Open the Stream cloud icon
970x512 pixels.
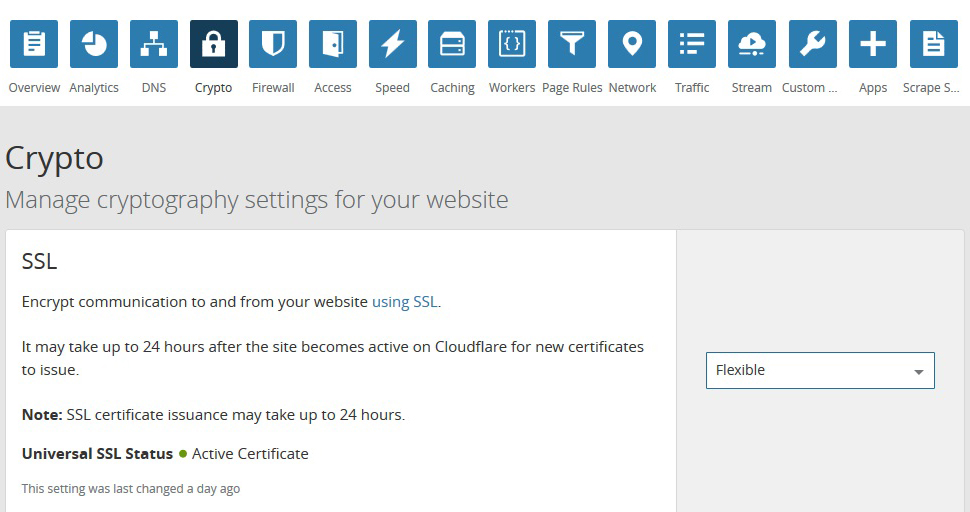[751, 44]
